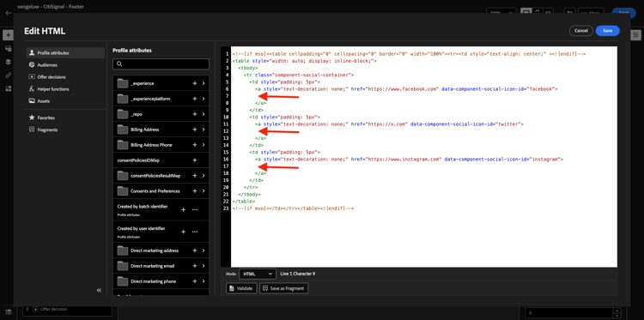Expand the _experienceplatform folder chevron
The height and width of the screenshot is (320, 644).
(x=204, y=99)
